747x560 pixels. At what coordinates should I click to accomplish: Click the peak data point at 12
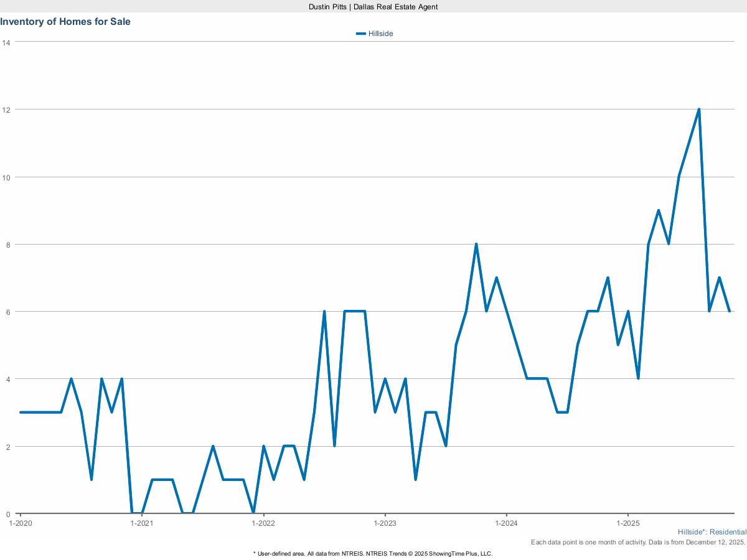point(699,110)
